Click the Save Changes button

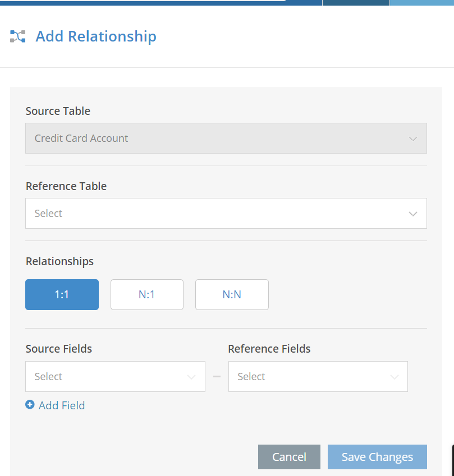(377, 457)
